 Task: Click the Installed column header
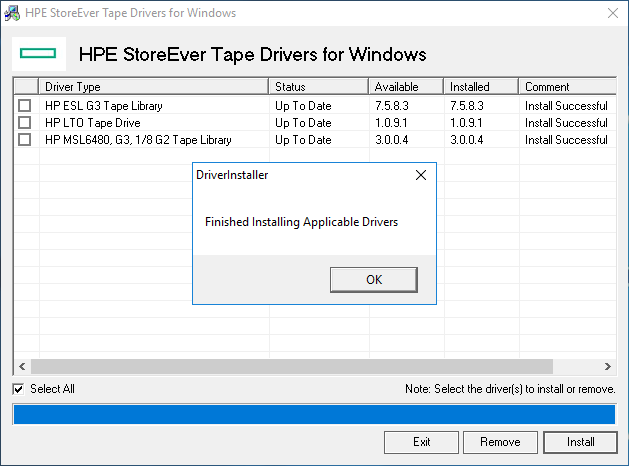point(481,87)
